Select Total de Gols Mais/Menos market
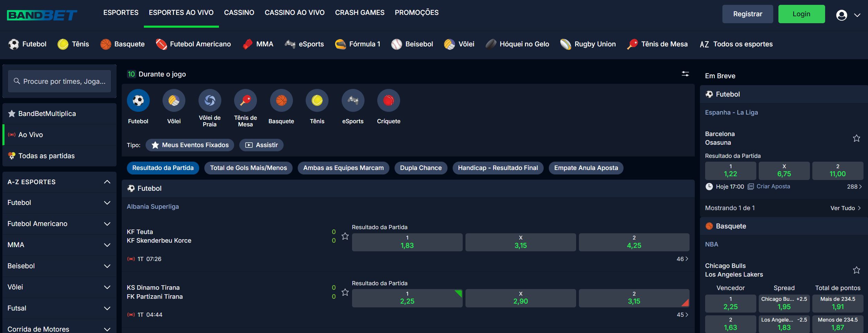 pyautogui.click(x=248, y=168)
